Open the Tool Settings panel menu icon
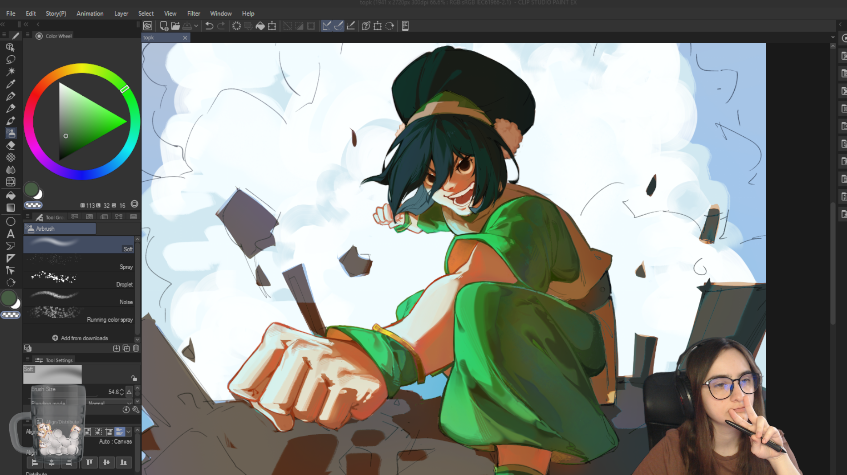The image size is (847, 475). [27, 359]
